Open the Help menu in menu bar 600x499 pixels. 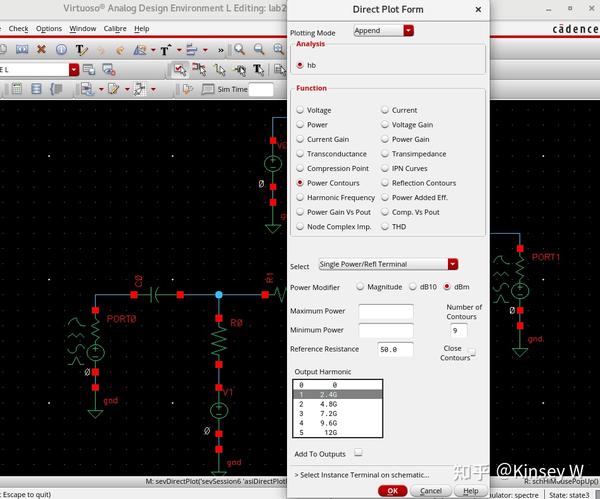click(x=142, y=29)
